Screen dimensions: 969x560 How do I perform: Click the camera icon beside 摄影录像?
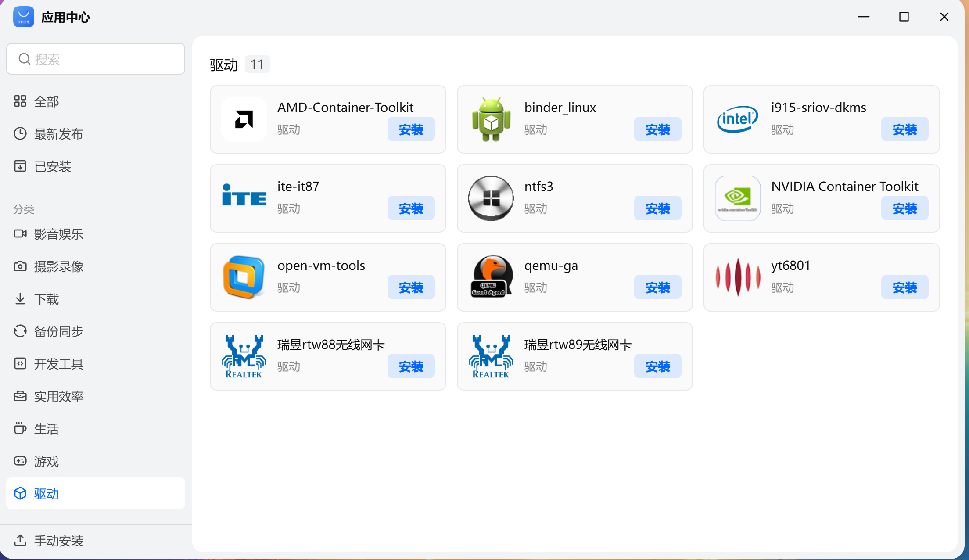20,266
